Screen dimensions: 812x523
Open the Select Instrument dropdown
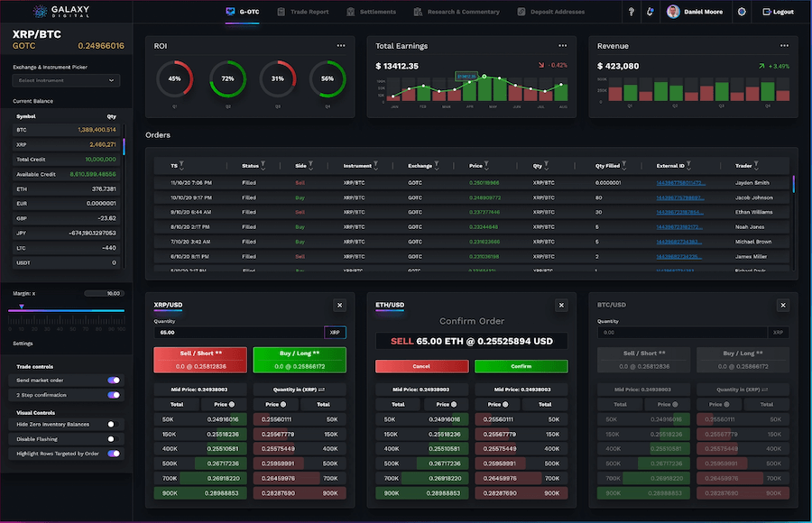pyautogui.click(x=66, y=80)
